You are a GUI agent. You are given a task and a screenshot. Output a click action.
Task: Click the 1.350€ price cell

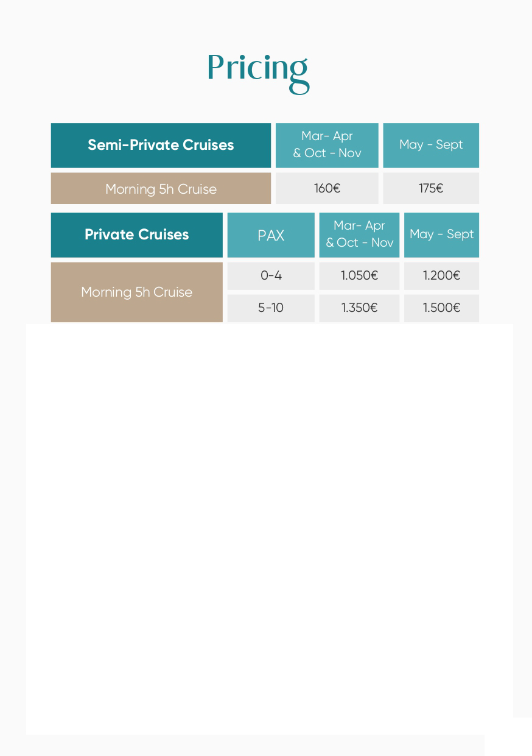pos(359,308)
